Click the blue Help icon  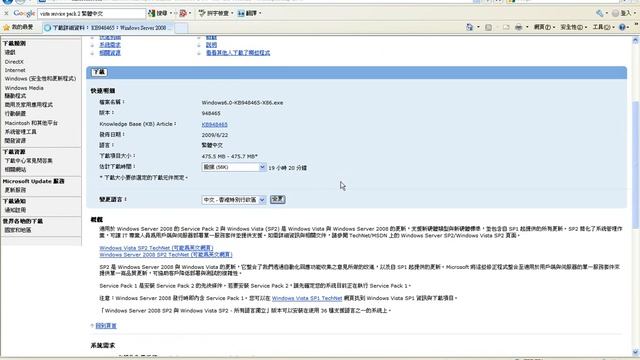[x=622, y=27]
